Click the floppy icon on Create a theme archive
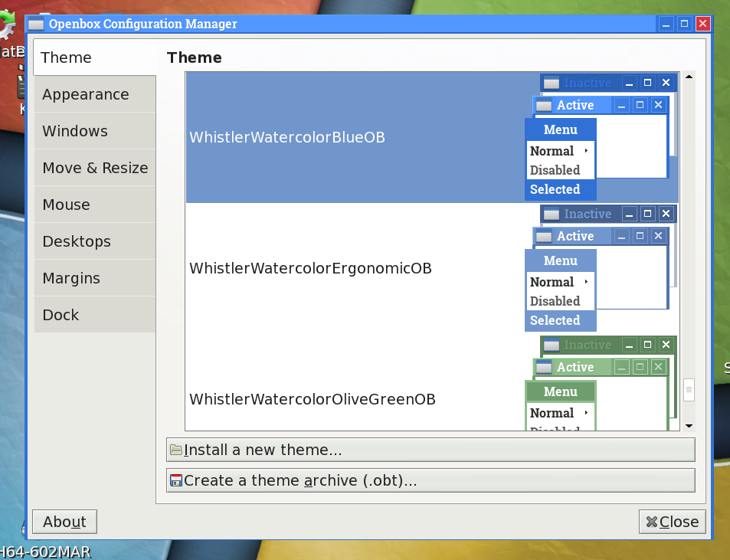 (x=175, y=480)
